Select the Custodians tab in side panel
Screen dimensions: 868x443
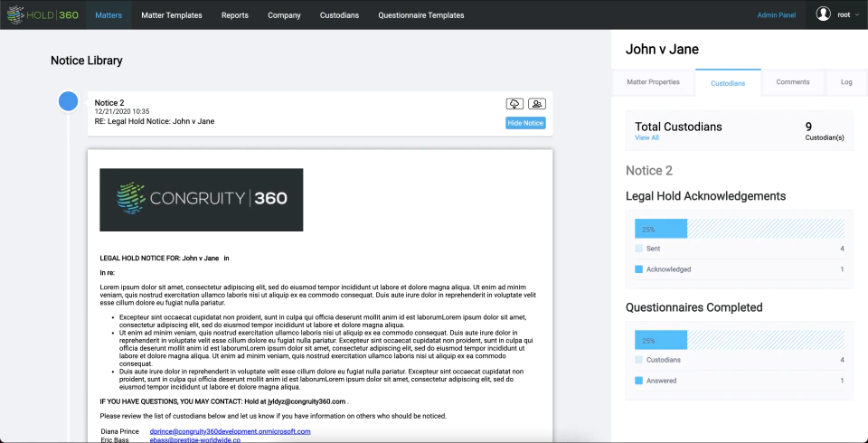click(728, 83)
